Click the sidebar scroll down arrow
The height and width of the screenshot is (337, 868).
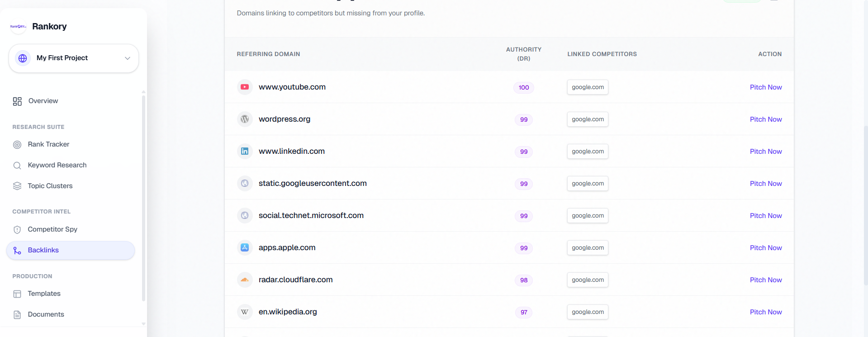(x=143, y=324)
